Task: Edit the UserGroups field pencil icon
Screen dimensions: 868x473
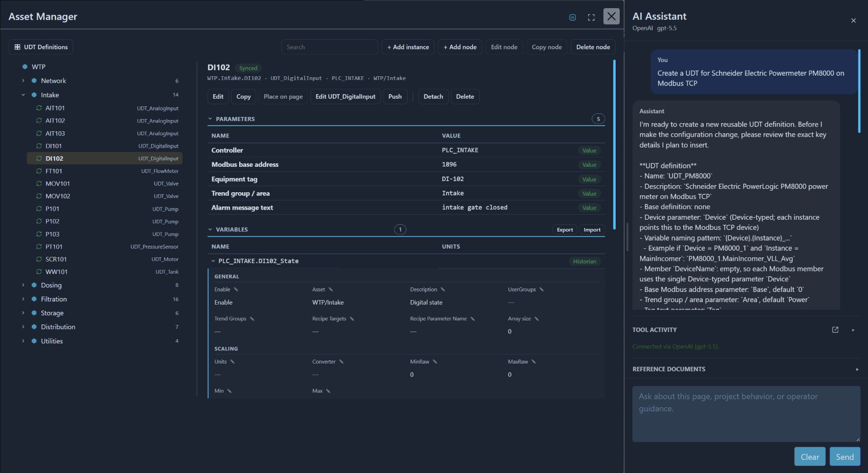Action: [x=541, y=289]
